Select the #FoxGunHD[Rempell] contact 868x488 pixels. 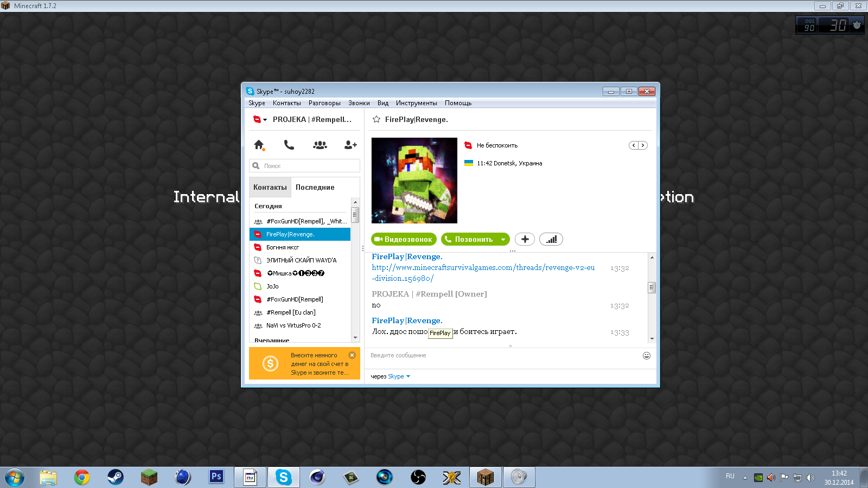(x=300, y=299)
